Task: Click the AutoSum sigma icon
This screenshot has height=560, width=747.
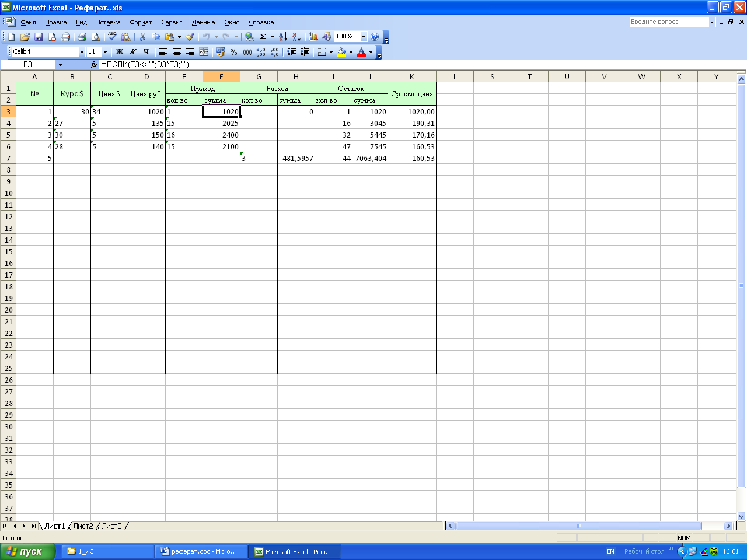Action: (263, 37)
